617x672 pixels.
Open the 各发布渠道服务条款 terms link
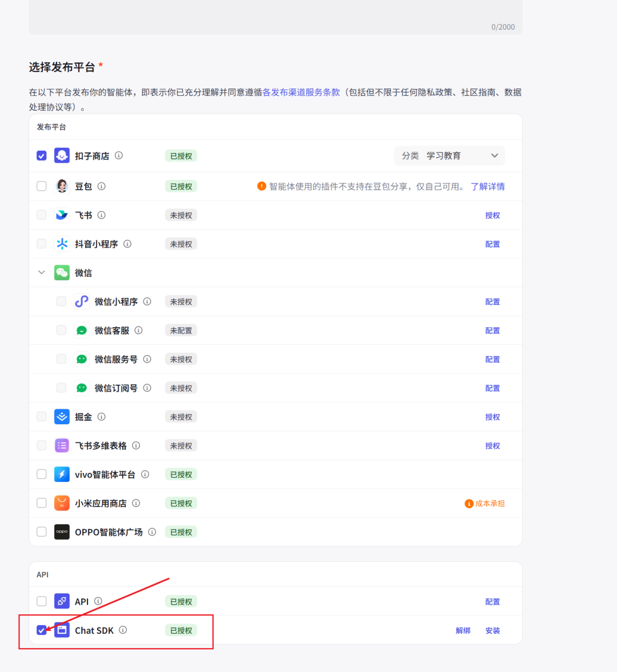[302, 92]
